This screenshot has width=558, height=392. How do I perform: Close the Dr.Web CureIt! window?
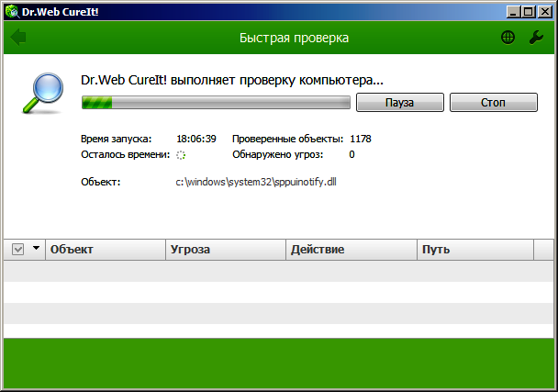coord(545,12)
